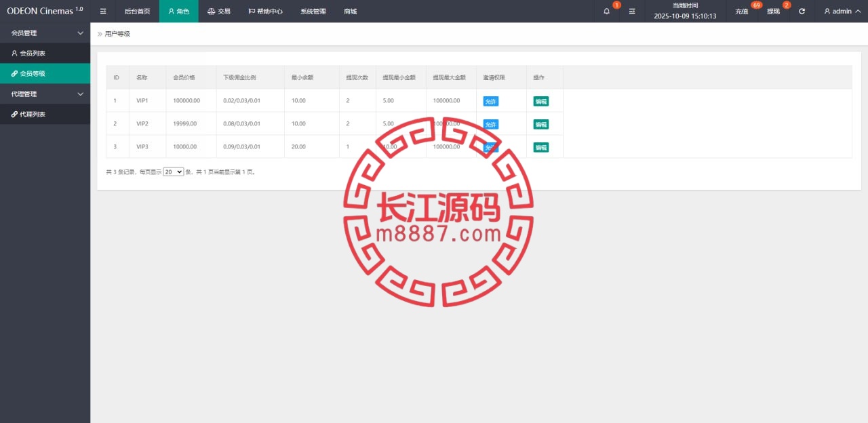
Task: Open the 交易 menu
Action: coord(219,12)
